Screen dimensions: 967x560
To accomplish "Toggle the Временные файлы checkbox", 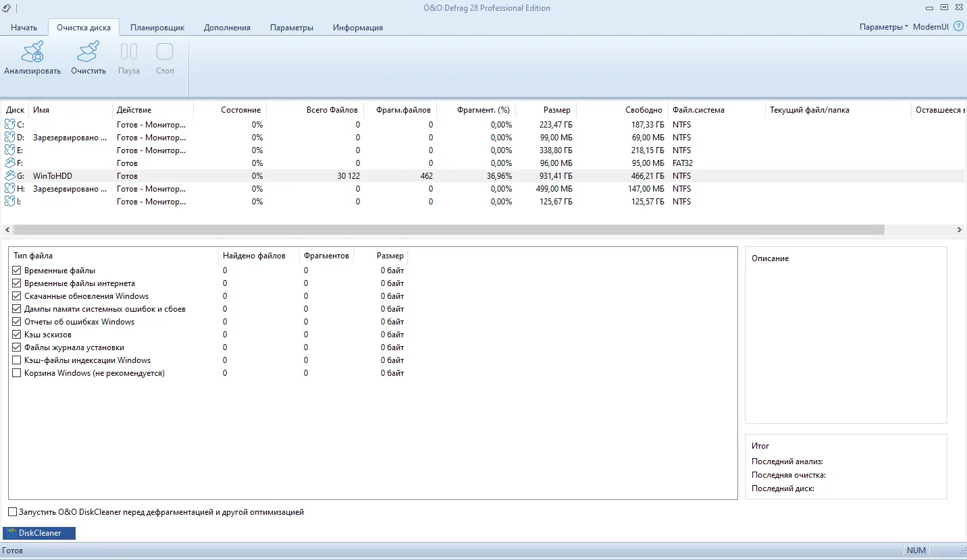I will click(17, 271).
